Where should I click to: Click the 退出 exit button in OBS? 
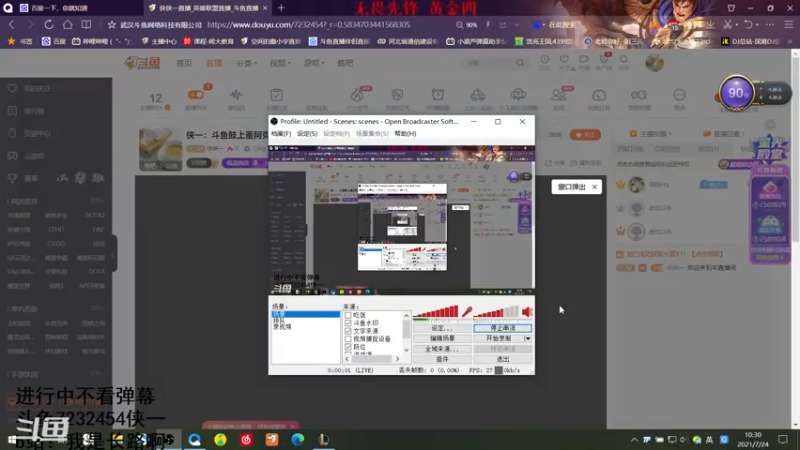click(x=503, y=359)
